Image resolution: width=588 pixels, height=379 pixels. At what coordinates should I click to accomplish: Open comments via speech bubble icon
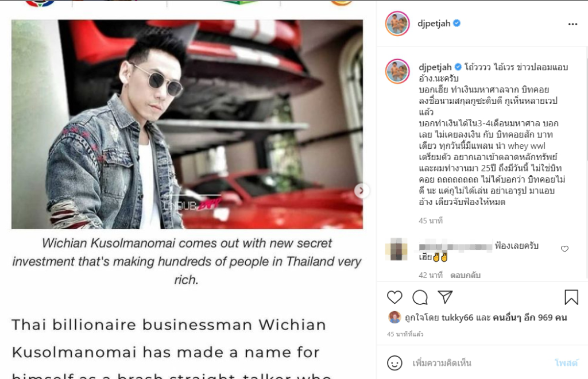(420, 297)
